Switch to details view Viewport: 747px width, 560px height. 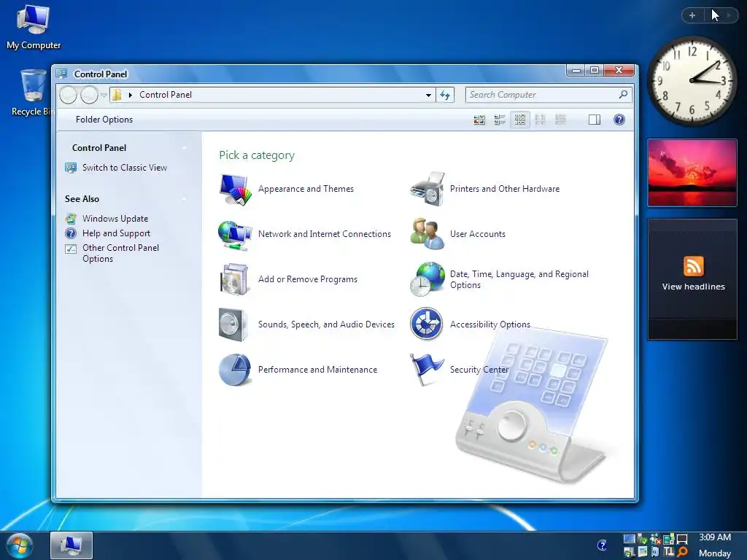pyautogui.click(x=561, y=120)
